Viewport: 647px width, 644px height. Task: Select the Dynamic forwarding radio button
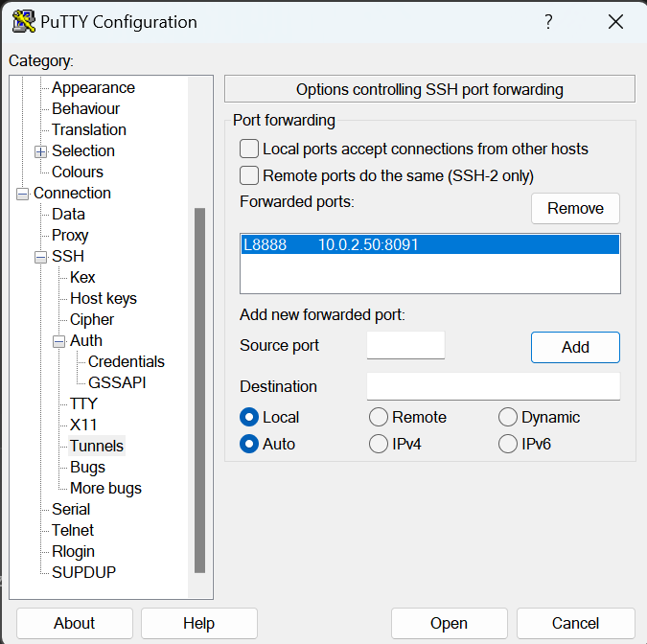click(507, 417)
